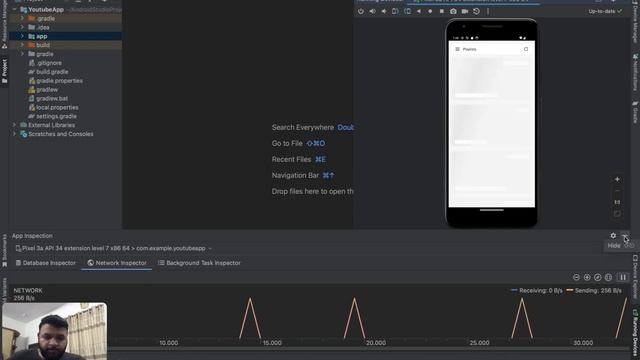640x360 pixels.
Task: Start screen recording with video camera icon
Action: pyautogui.click(x=465, y=11)
